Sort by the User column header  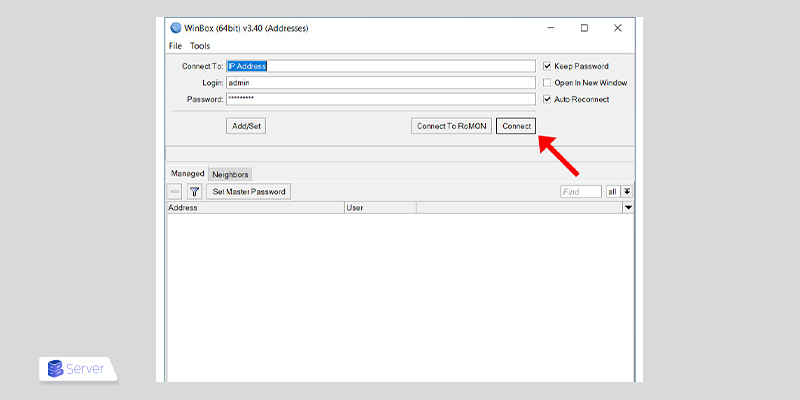[x=380, y=208]
